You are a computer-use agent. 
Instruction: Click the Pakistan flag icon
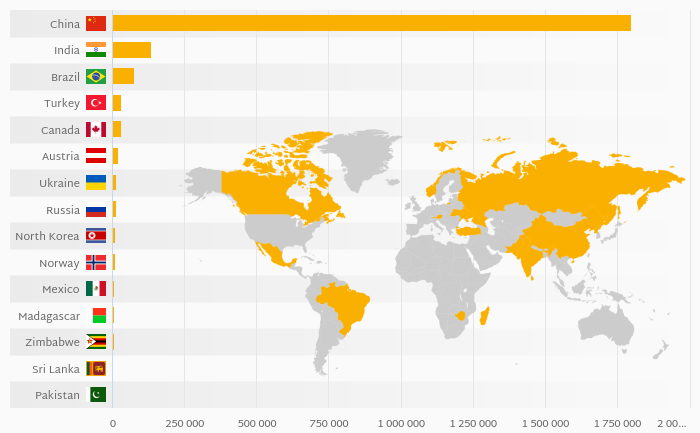pos(97,395)
